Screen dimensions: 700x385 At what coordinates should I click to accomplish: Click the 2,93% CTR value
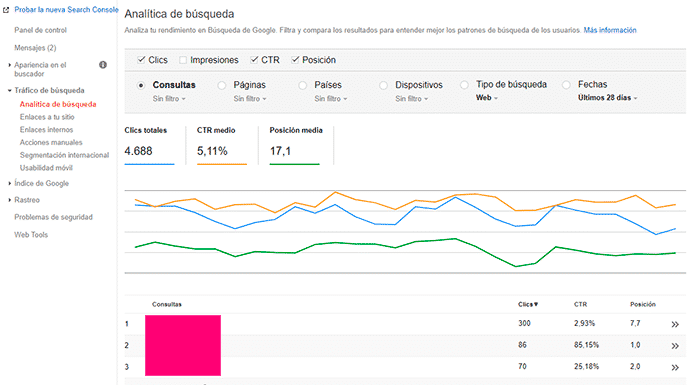584,323
